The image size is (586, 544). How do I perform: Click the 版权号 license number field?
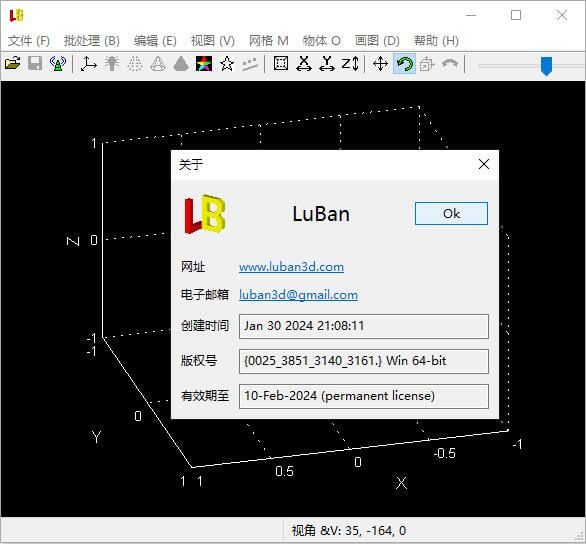click(x=364, y=361)
